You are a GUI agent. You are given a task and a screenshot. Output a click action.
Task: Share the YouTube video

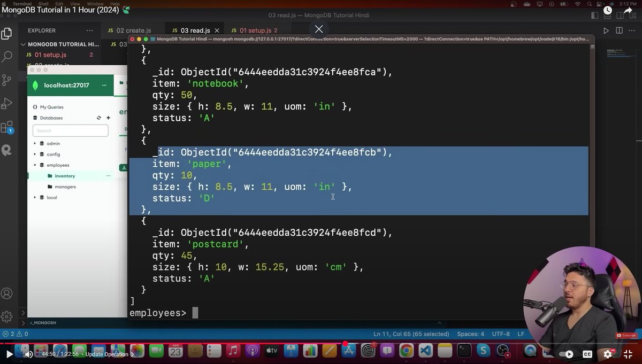(x=628, y=10)
